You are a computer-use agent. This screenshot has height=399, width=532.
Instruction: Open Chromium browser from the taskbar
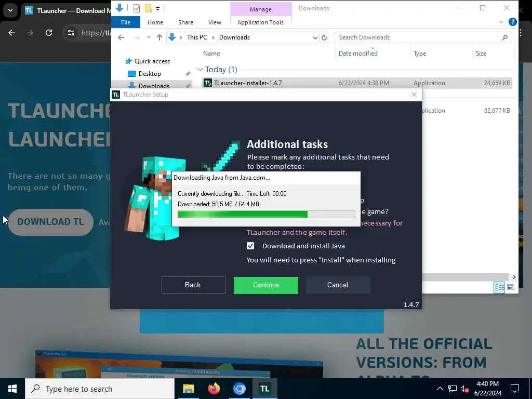[x=239, y=389]
